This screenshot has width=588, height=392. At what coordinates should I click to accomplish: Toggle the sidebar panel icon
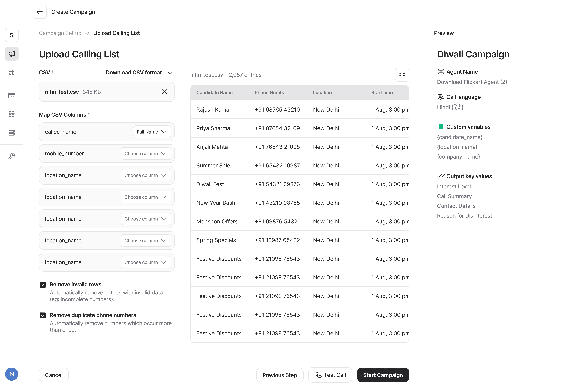[x=12, y=16]
